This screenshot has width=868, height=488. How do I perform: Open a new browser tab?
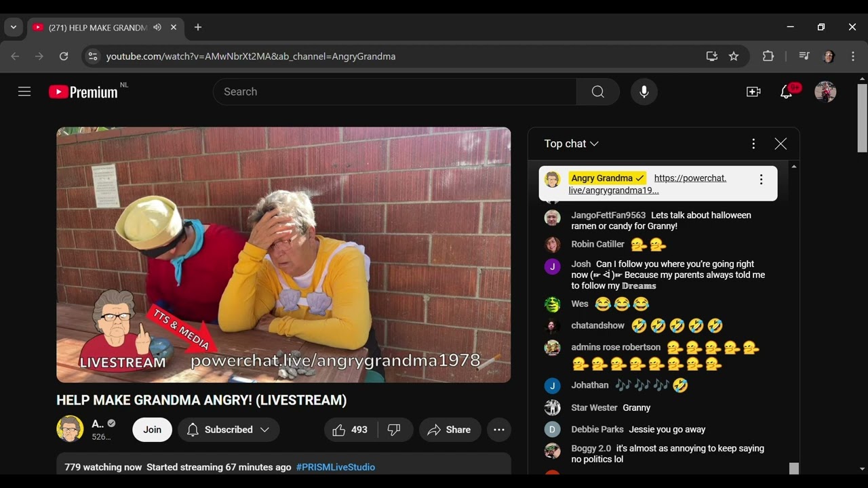(x=198, y=28)
